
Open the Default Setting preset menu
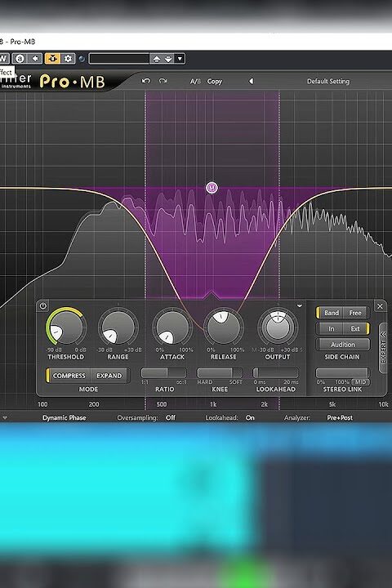327,82
